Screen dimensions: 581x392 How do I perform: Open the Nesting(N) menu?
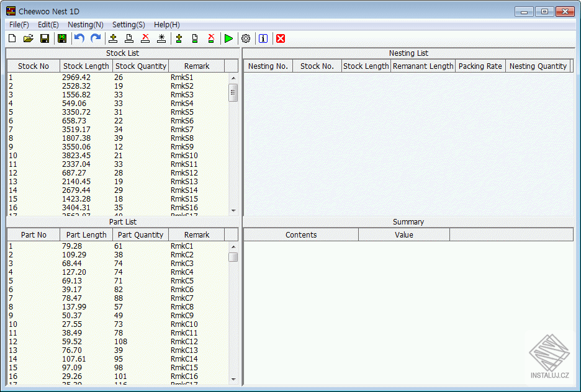point(86,25)
